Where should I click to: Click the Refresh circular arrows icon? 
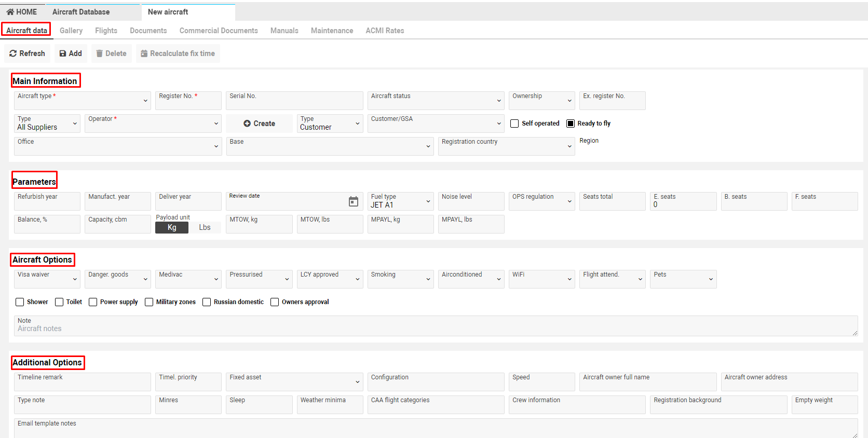click(x=13, y=53)
